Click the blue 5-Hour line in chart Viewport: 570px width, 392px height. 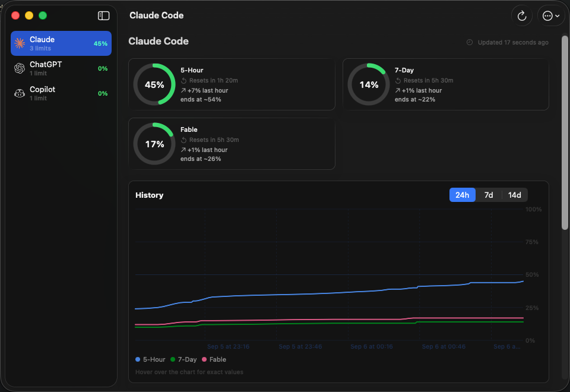[329, 293]
